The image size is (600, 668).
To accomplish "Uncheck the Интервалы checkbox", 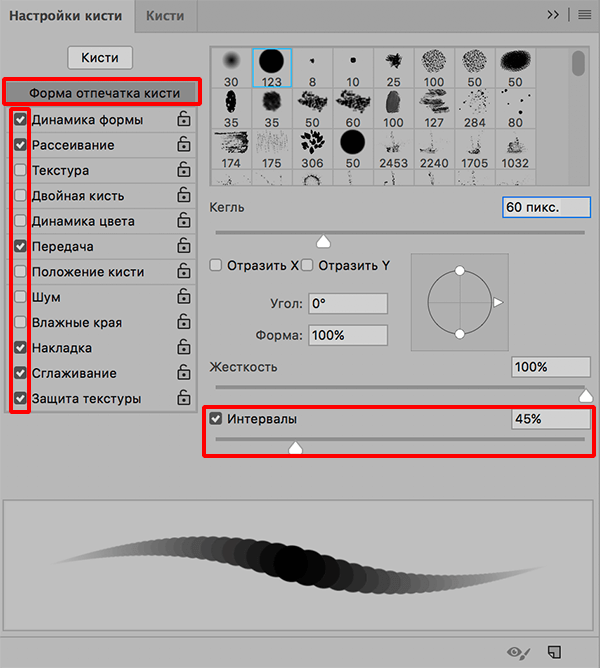I will 216,419.
